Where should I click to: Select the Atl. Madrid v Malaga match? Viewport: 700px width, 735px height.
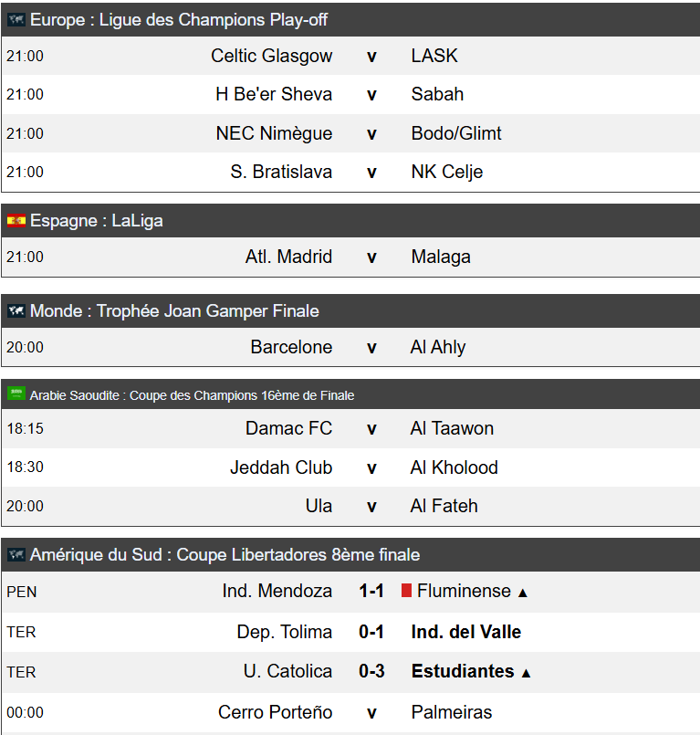350,257
